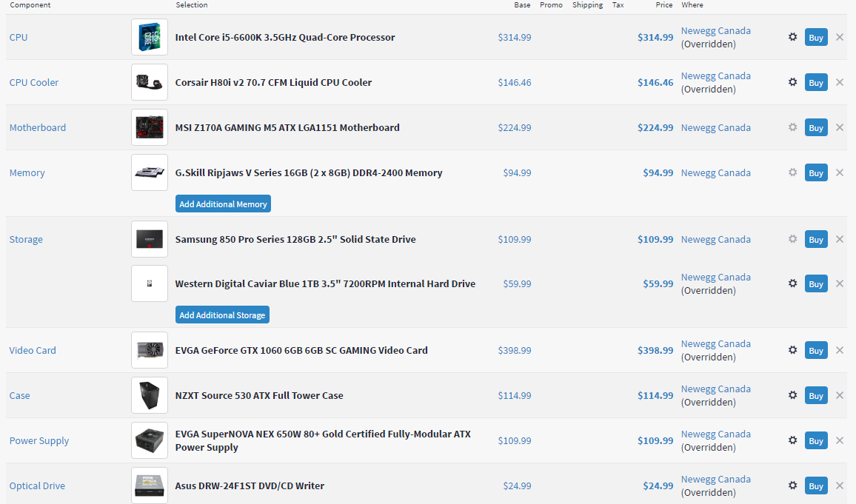Click Add Additional Memory button
The width and height of the screenshot is (856, 504).
[223, 204]
